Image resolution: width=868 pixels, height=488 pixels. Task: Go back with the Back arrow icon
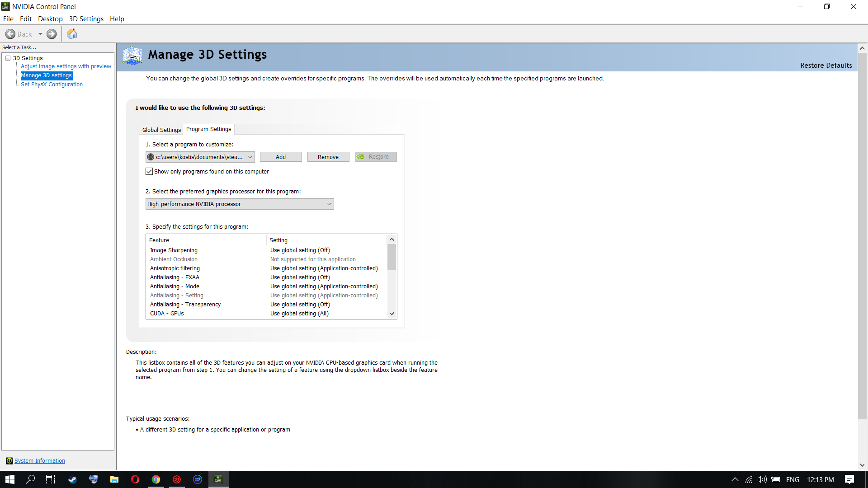coord(10,34)
